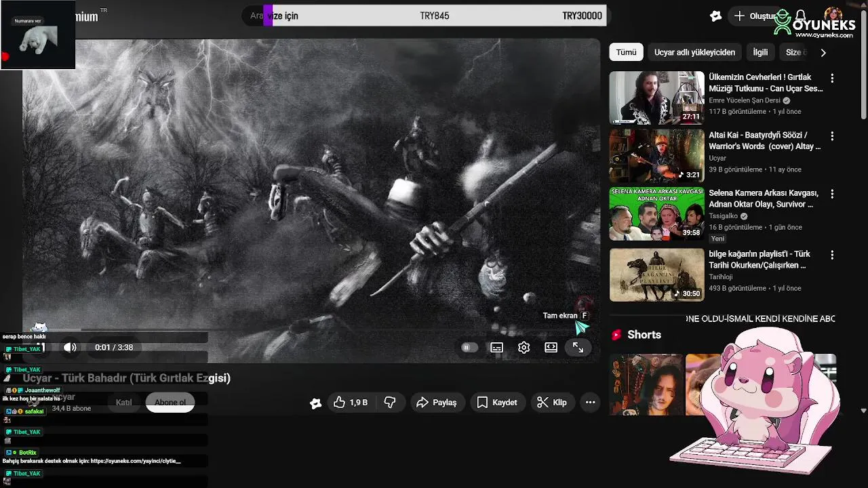Open the oyuneks.com link in chat

(136, 461)
